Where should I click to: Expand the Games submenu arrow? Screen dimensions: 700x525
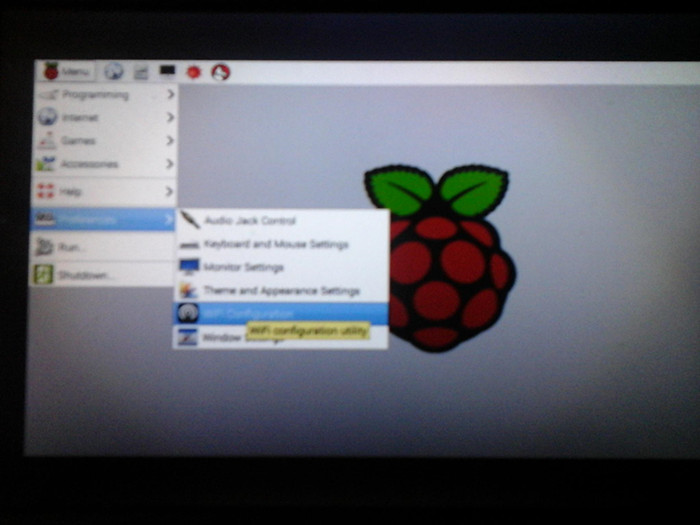170,141
